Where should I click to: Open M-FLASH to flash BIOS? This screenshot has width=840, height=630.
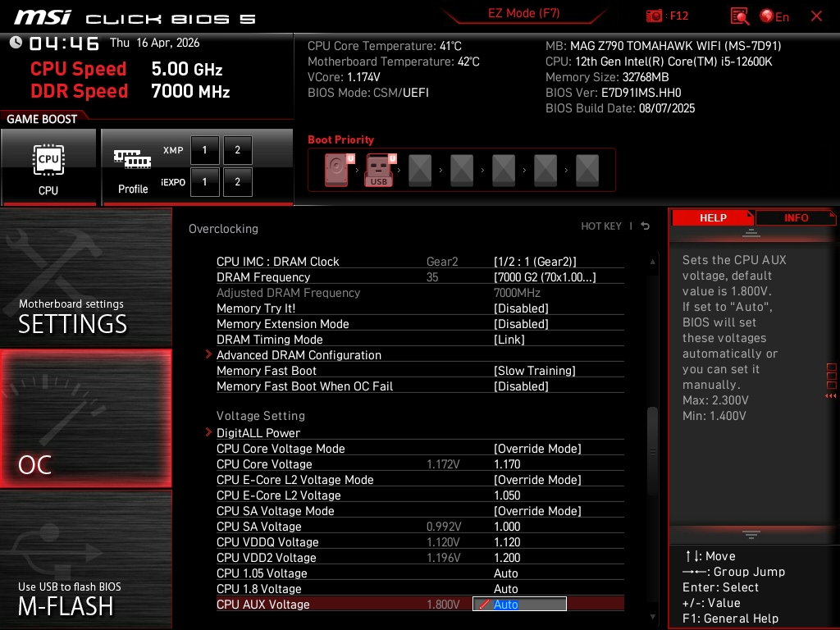85,559
